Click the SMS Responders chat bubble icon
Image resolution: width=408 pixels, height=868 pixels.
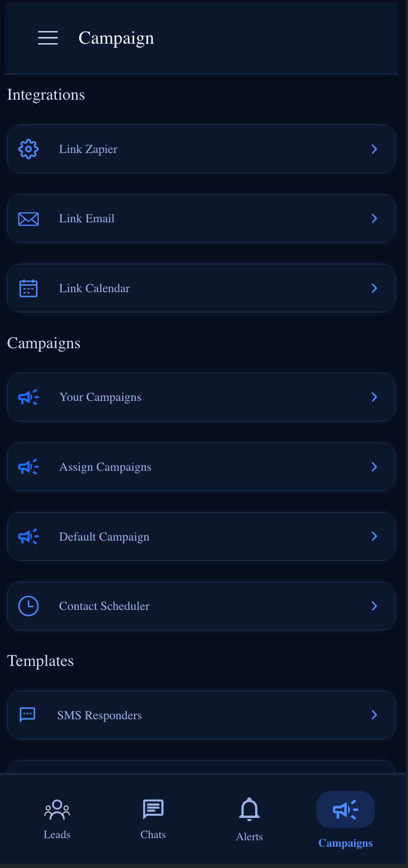click(28, 715)
